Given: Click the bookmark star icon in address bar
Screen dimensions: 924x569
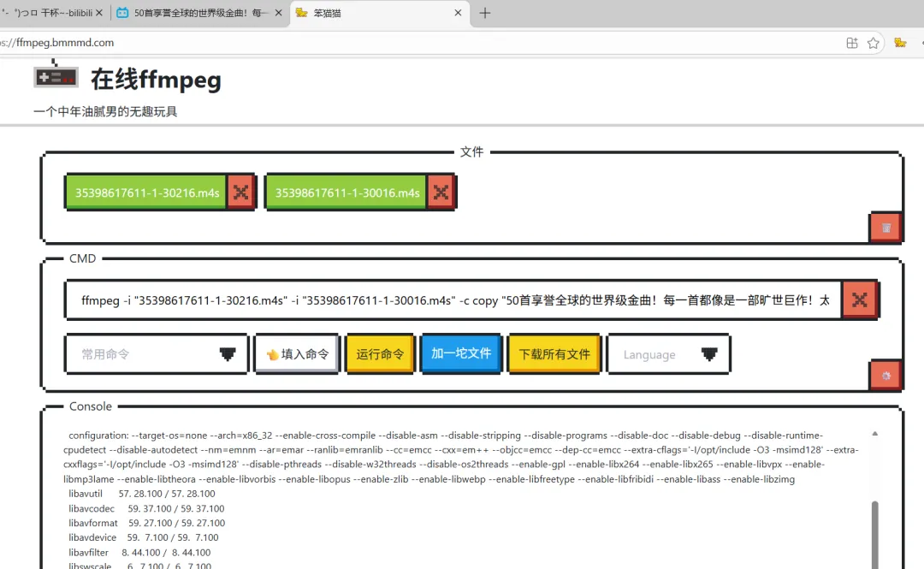Looking at the screenshot, I should click(x=874, y=43).
